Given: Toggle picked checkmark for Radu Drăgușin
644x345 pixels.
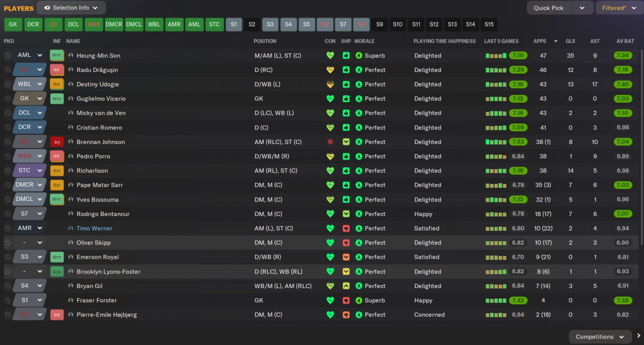Looking at the screenshot, I should point(8,70).
